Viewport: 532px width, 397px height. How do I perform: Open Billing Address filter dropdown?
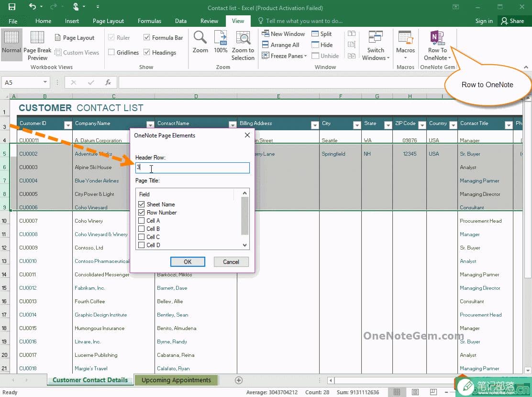coord(315,125)
